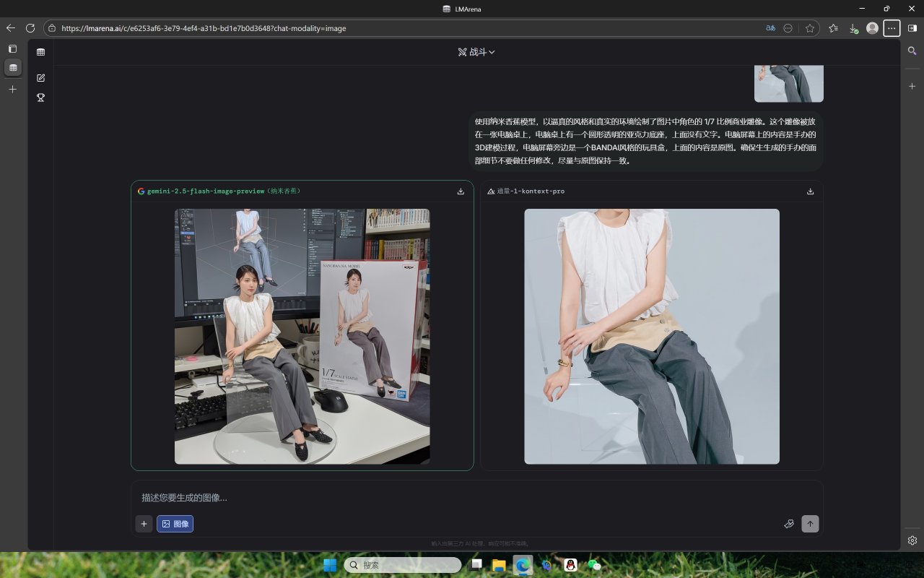
Task: Open the Windows Start menu
Action: [330, 565]
